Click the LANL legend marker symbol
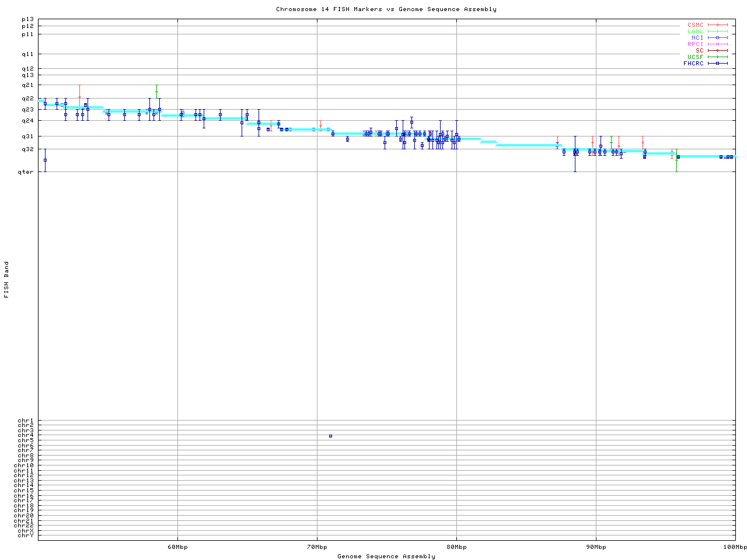This screenshot has height=560, width=747. tap(717, 32)
